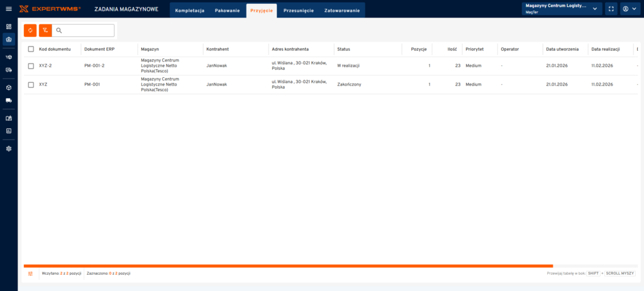Click the box package icon in the sidebar
Screen dimensions: 644x291
pyautogui.click(x=9, y=88)
